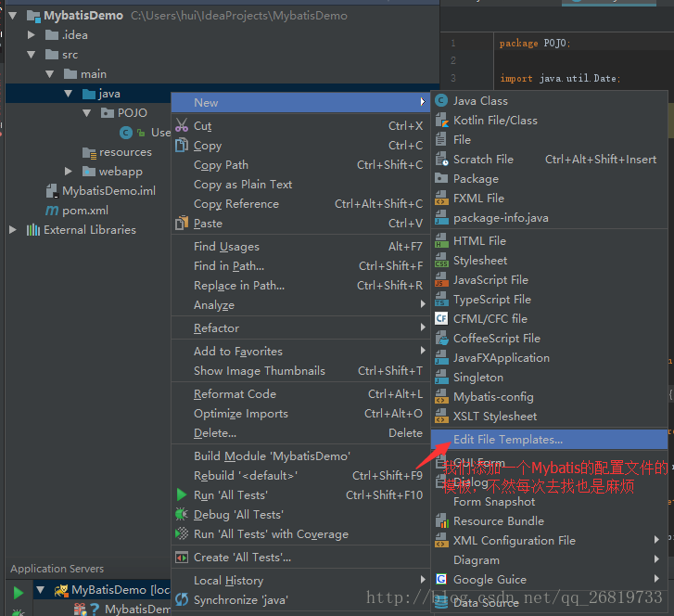Screen dimensions: 674x616
Task: Open Add to Favorites submenu
Action: pos(300,351)
